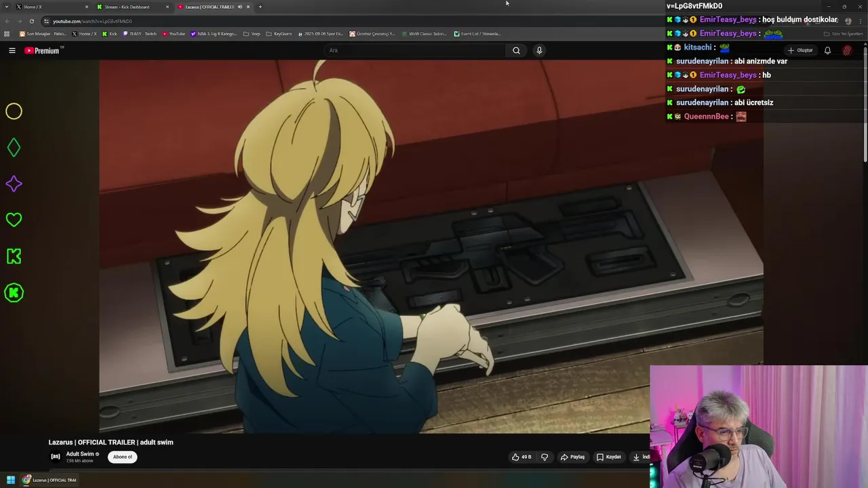Open the Kick bookmark

pyautogui.click(x=110, y=34)
